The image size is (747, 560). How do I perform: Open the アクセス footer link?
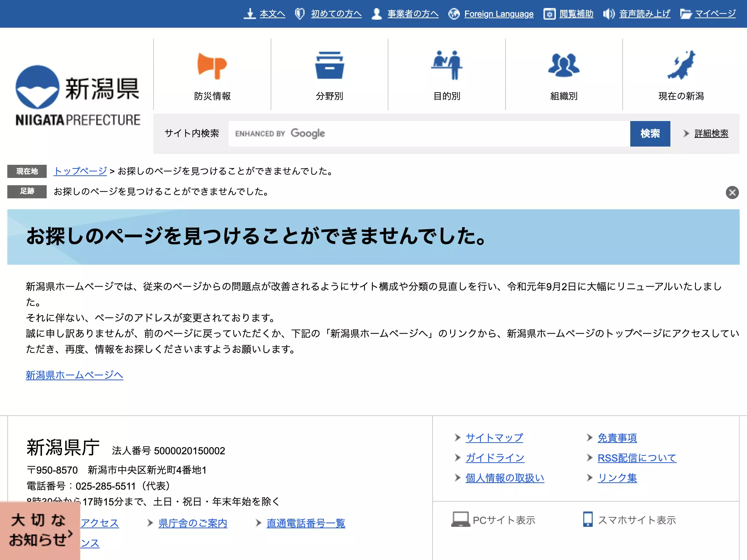point(100,523)
